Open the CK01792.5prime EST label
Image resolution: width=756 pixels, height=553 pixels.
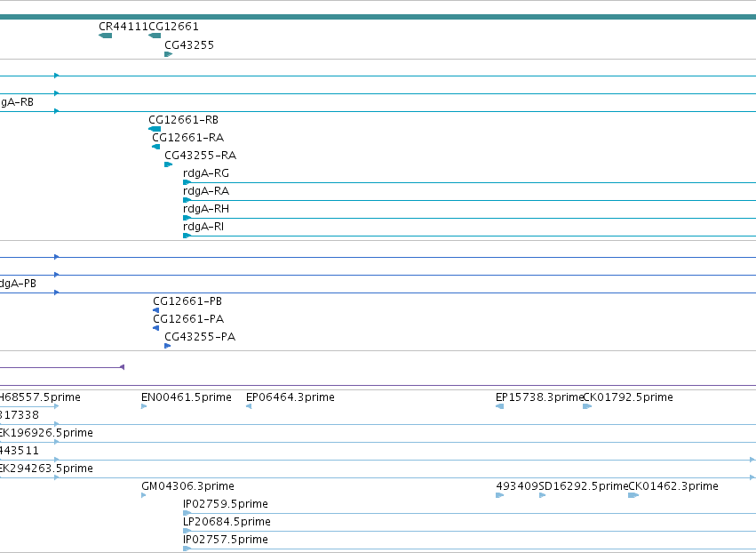[x=628, y=397]
